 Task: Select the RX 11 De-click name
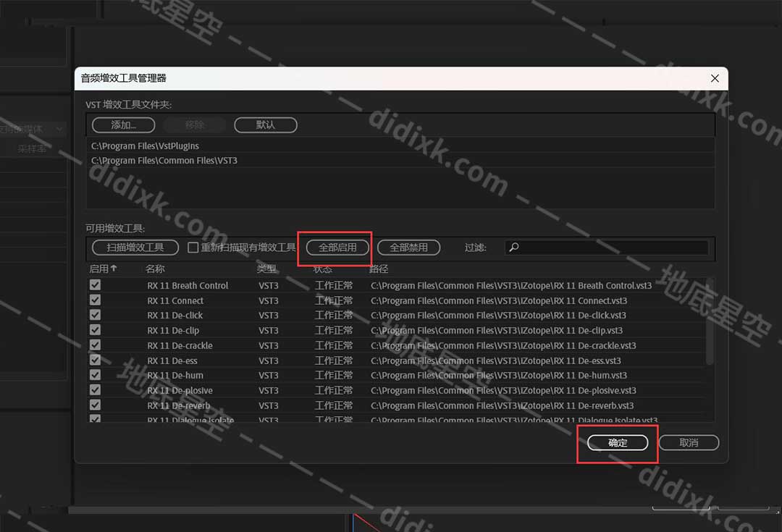(175, 315)
